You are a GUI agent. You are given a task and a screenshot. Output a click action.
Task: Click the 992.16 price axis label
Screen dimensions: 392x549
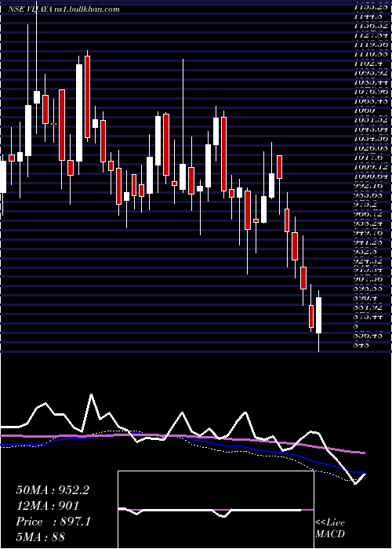(369, 186)
